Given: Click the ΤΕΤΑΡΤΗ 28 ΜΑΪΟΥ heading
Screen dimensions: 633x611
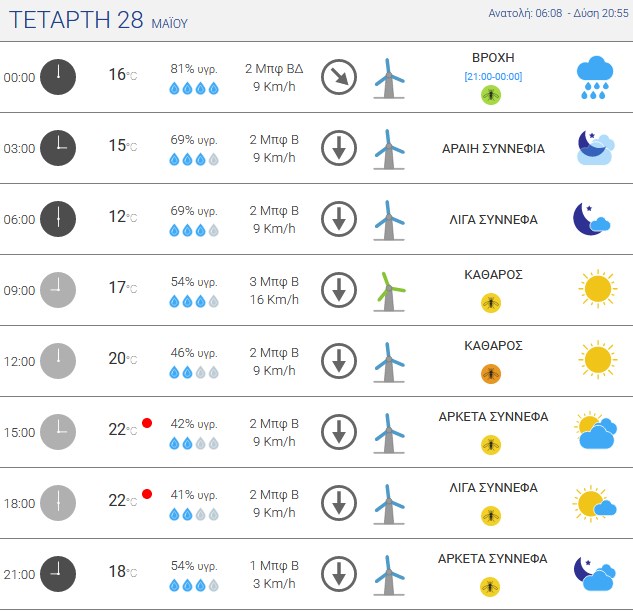Looking at the screenshot, I should pyautogui.click(x=98, y=20).
